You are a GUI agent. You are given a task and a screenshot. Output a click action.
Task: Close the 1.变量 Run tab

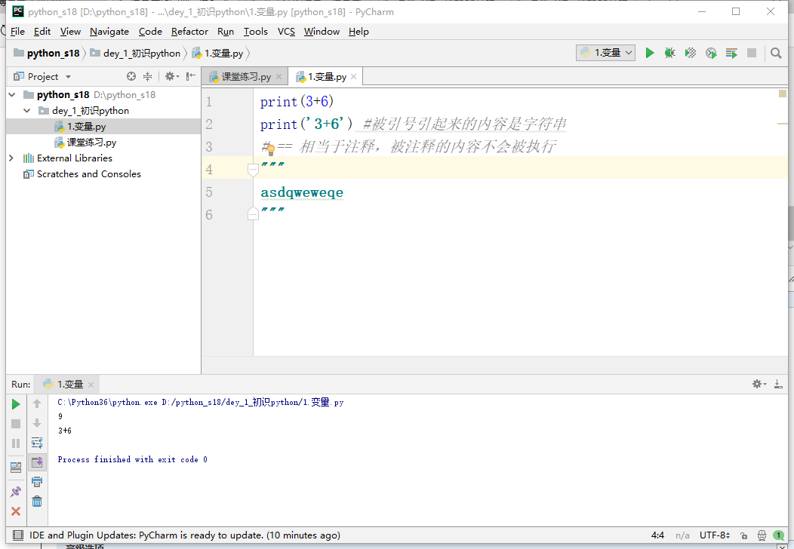tap(91, 385)
